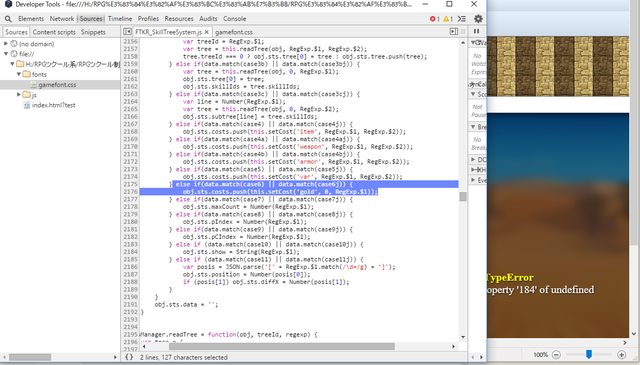Switch to the Sources panel

pyautogui.click(x=91, y=19)
